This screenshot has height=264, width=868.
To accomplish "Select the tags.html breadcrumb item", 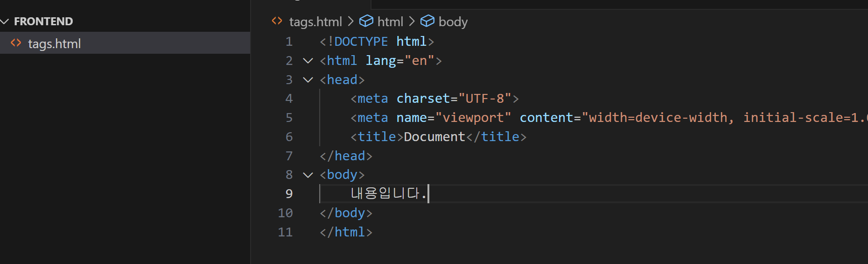I will click(315, 21).
